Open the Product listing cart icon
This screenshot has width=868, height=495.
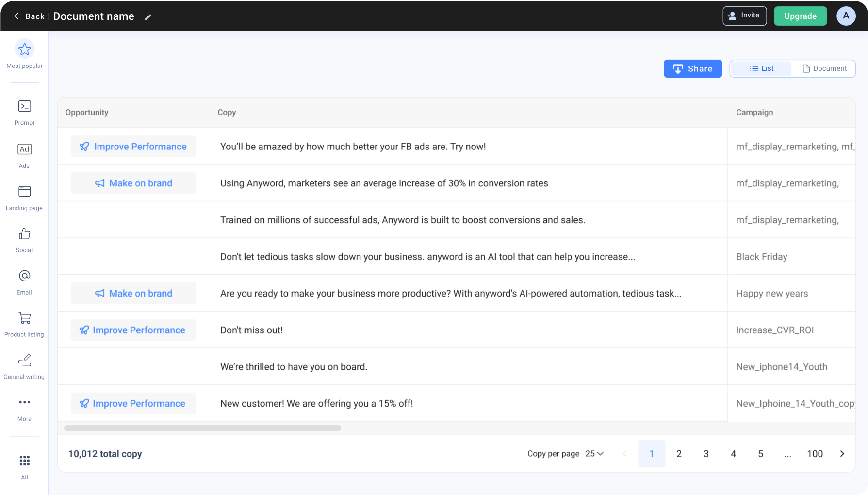point(24,318)
